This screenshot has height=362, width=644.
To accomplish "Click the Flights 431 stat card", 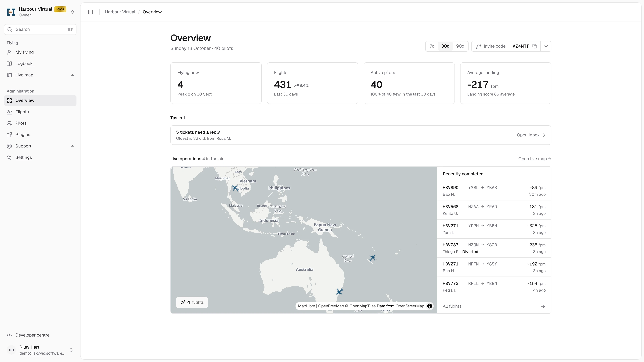I will 312,83.
